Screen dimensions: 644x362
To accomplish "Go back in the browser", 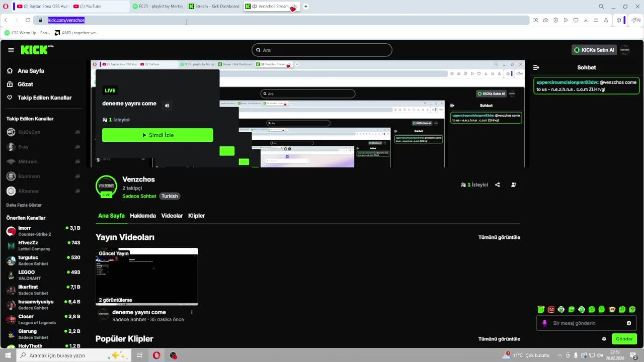I will point(6,20).
